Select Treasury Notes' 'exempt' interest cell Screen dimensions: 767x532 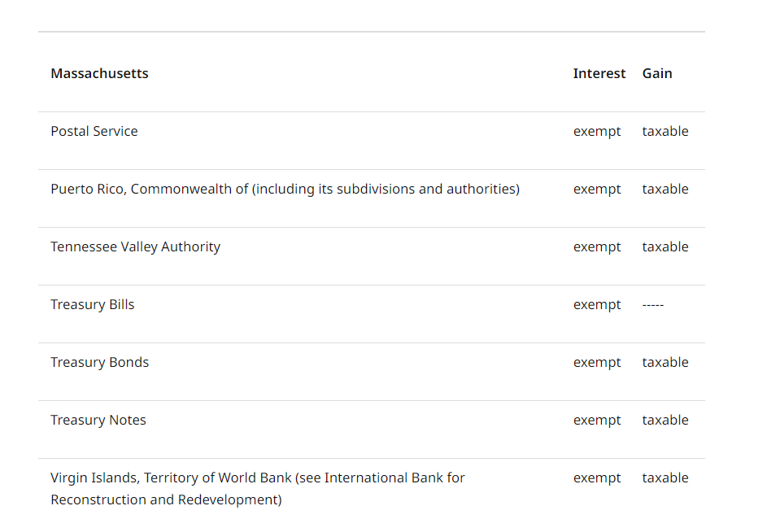(597, 420)
